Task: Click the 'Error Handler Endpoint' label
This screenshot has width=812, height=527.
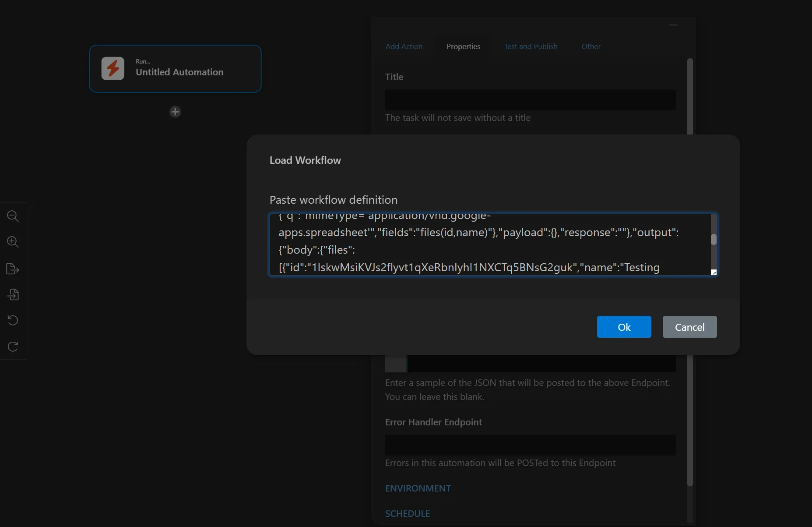Action: pyautogui.click(x=433, y=422)
